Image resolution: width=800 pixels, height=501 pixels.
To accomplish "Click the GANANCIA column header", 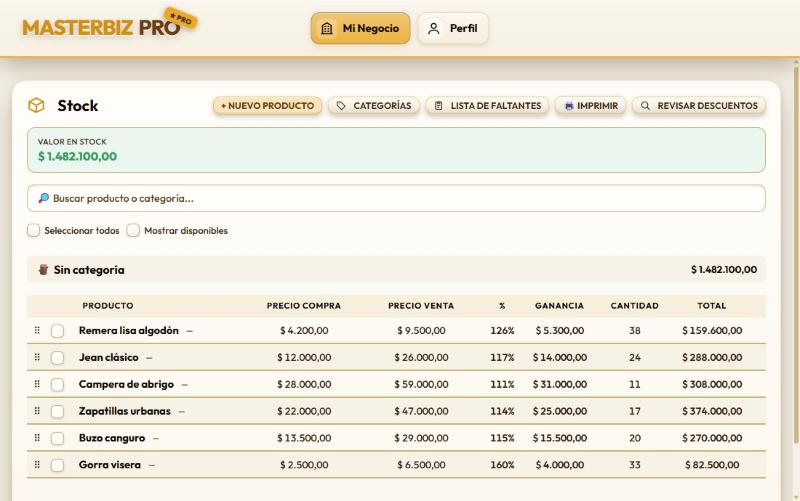I will tap(559, 306).
